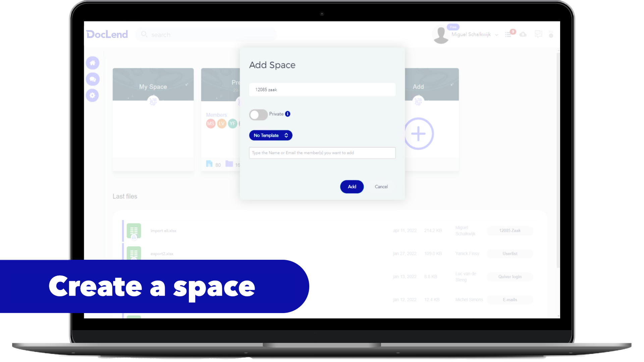Viewport: 644px width, 362px height.
Task: Enable private space visibility toggle
Action: [x=259, y=114]
